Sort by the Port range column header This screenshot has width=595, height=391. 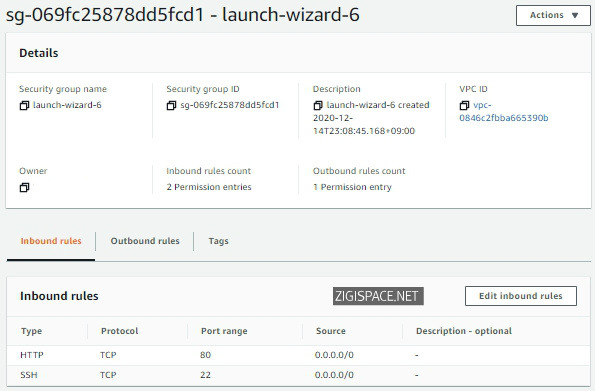(224, 331)
